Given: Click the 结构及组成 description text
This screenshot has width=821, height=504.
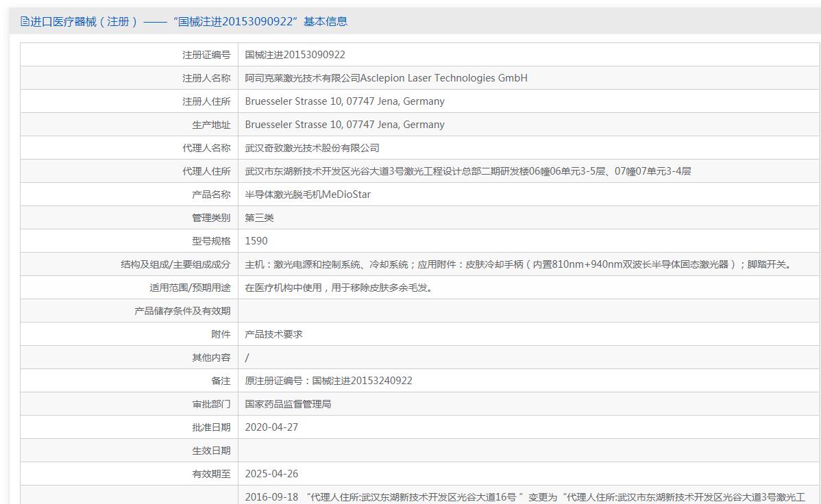Looking at the screenshot, I should (x=517, y=264).
